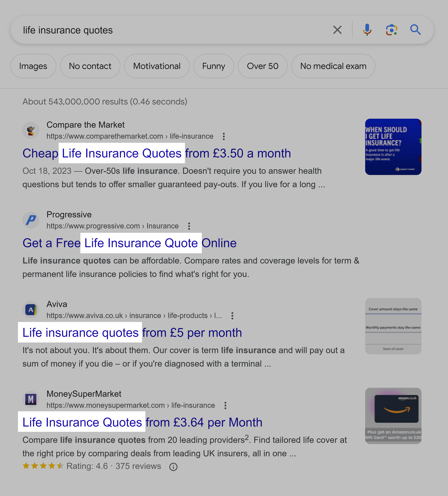This screenshot has height=496, width=448.
Task: Open the Amazon gift card thumbnail
Action: tap(393, 416)
